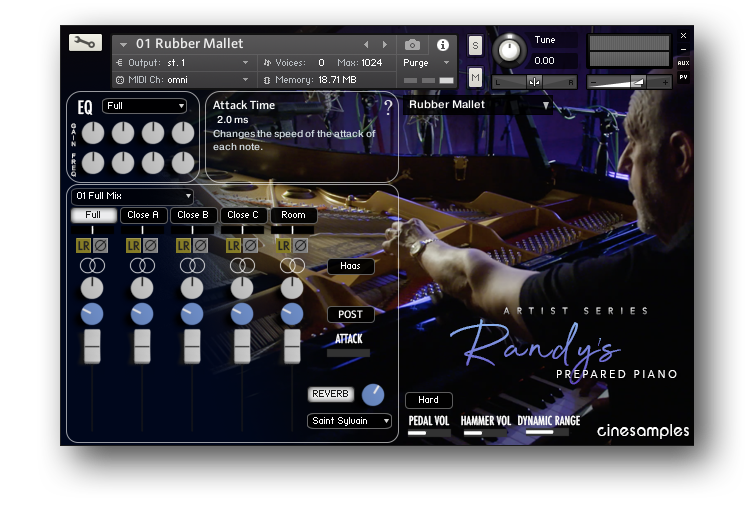Toggle phase invert on Close A channel
Viewport: 754px width, 506px height.
tap(151, 246)
